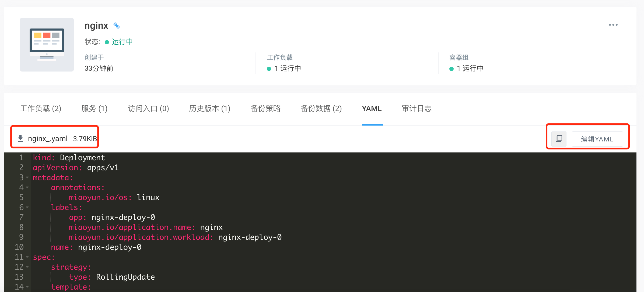
Task: Collapse the strategy block in YAML
Action: [x=27, y=267]
